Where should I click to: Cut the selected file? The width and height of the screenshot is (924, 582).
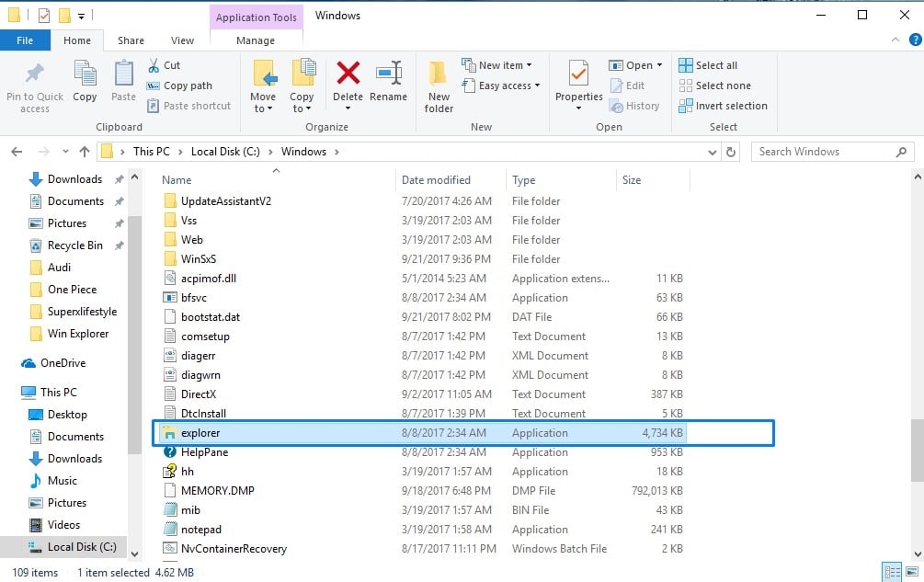164,65
